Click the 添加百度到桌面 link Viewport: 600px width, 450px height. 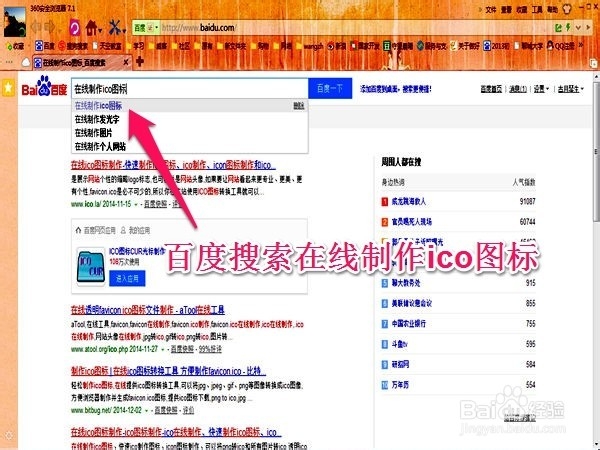click(x=396, y=89)
